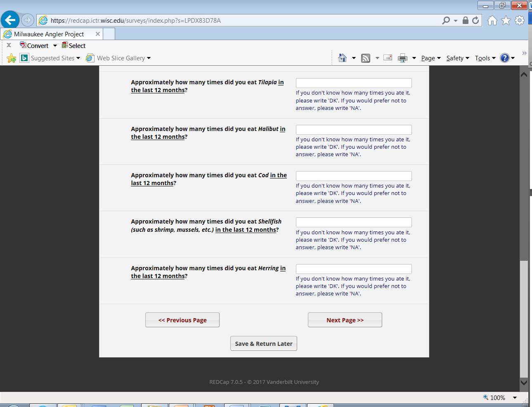
Task: Click the RSS feeds icon
Action: (366, 58)
